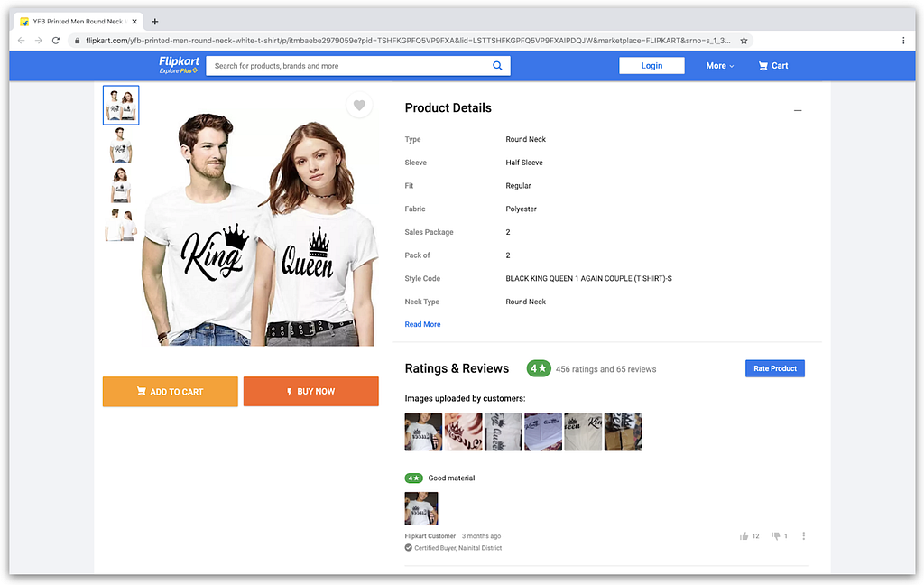Screen dimensions: 924x585
Task: Dislike the review with thumbs down icon
Action: click(775, 535)
